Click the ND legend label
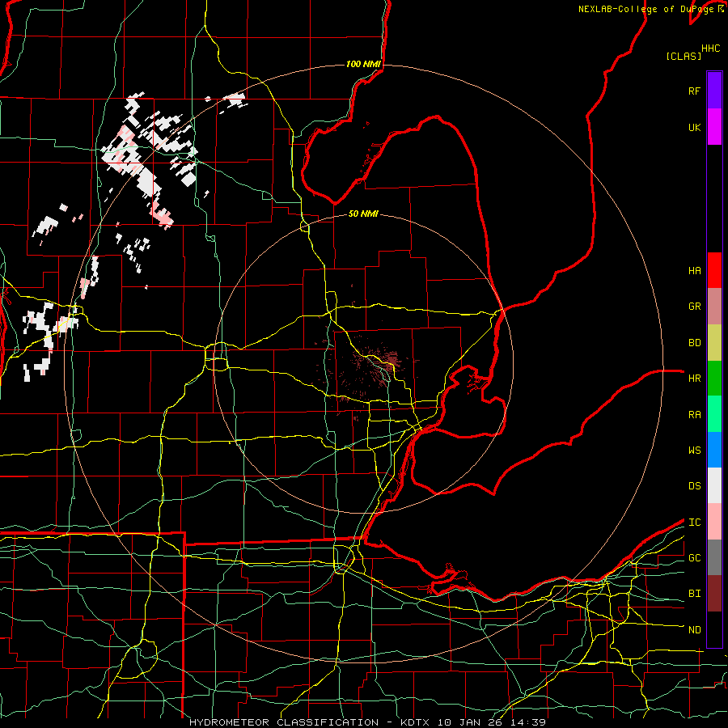Screen dimensions: 728x728 (694, 629)
